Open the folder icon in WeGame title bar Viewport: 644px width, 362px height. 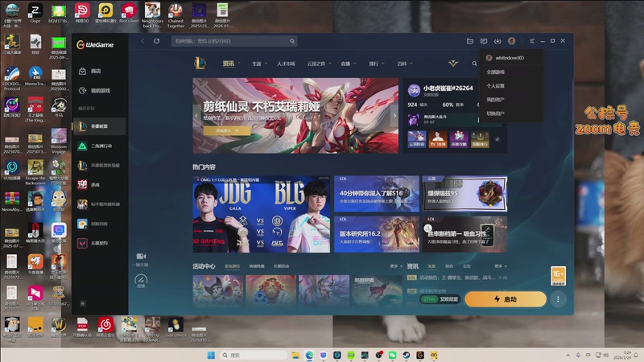tap(470, 41)
